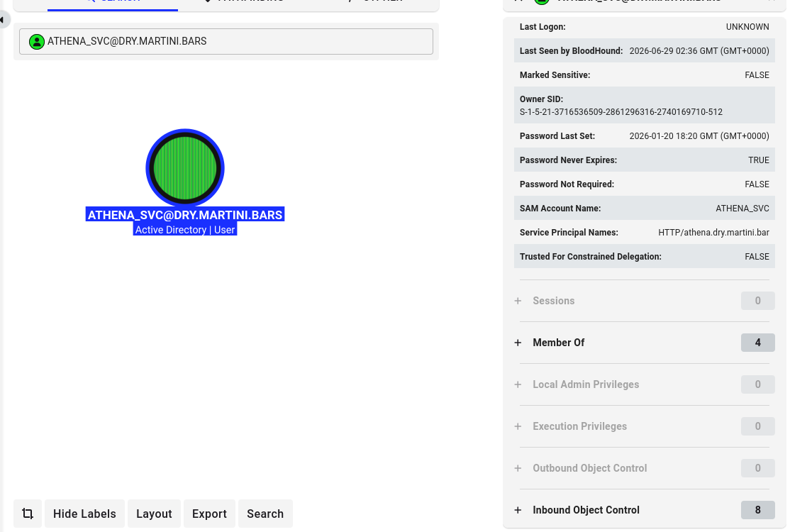Click the 'Active Directory | User' node sublabel
The height and width of the screenshot is (532, 790).
coord(185,230)
